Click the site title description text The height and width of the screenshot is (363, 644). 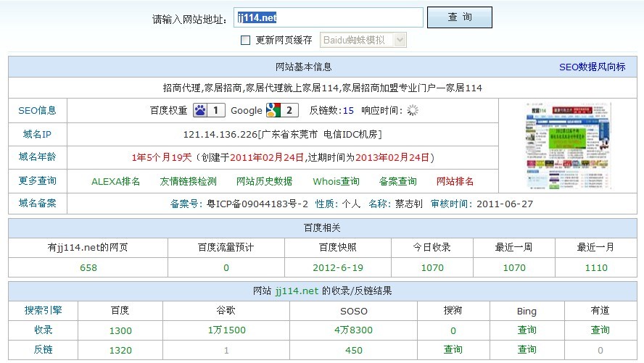323,88
